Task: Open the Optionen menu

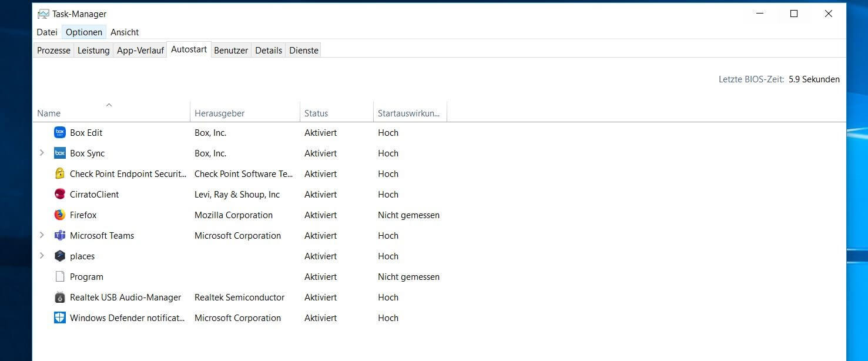Action: [84, 32]
